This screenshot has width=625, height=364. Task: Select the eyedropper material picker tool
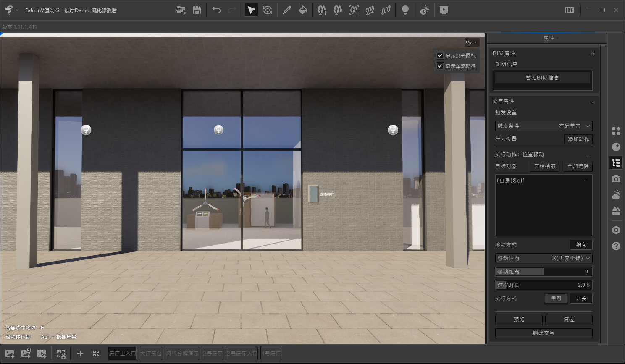(x=287, y=10)
